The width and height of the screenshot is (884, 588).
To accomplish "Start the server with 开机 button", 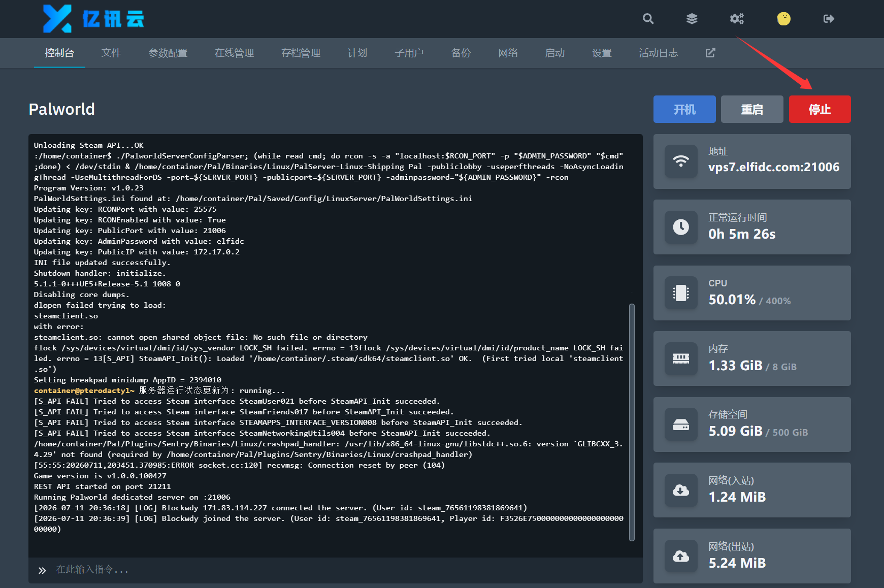I will 684,109.
